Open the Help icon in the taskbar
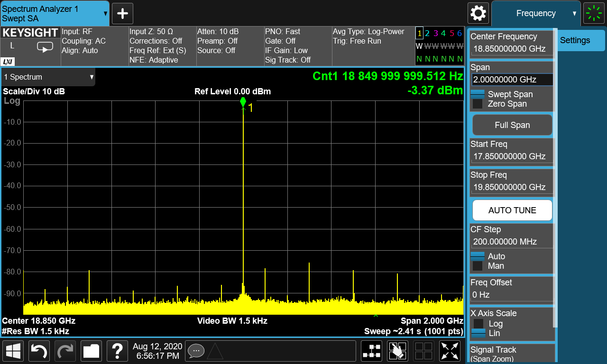 coord(117,351)
